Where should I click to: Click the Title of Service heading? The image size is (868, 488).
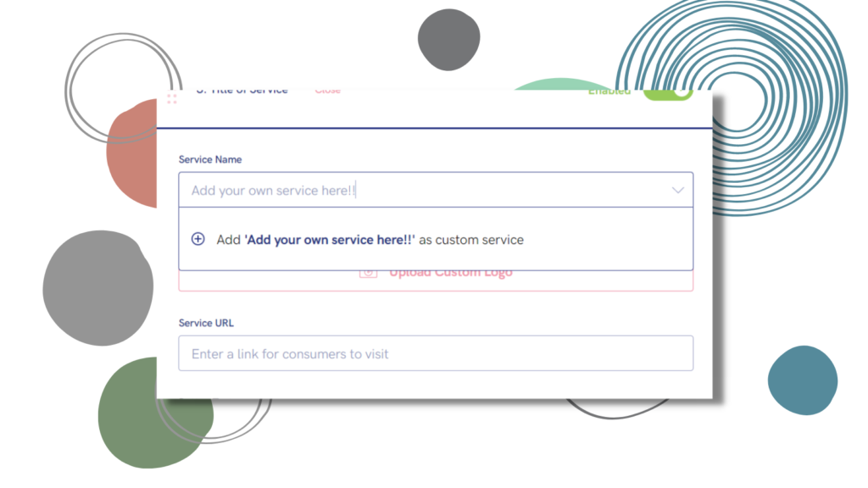pyautogui.click(x=242, y=91)
